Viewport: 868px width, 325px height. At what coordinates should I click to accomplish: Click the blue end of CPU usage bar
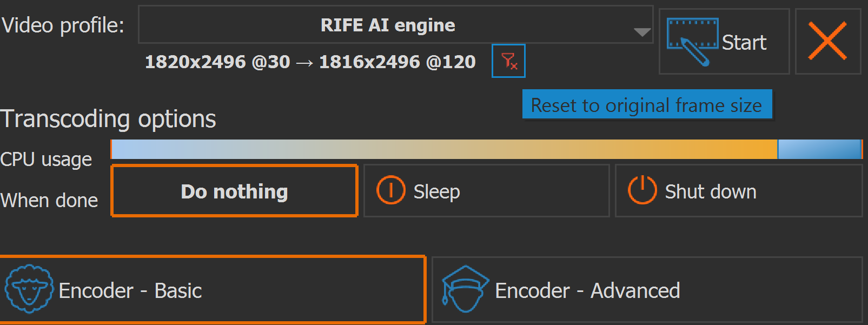819,150
